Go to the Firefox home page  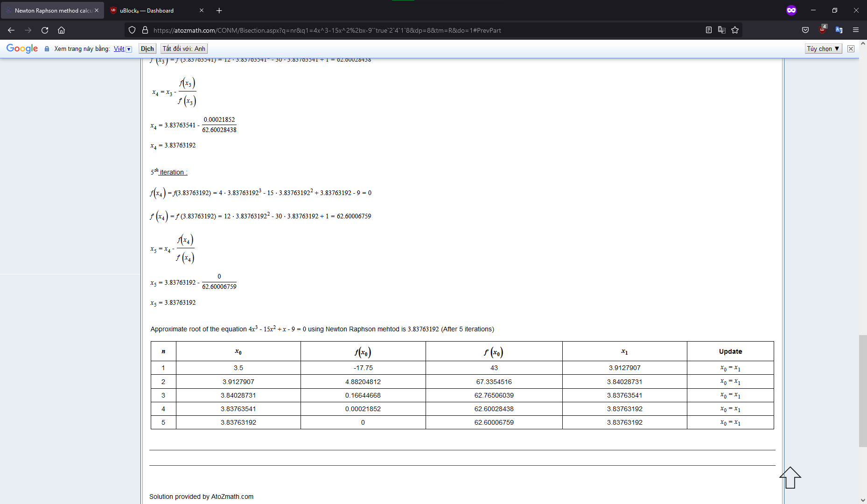61,30
